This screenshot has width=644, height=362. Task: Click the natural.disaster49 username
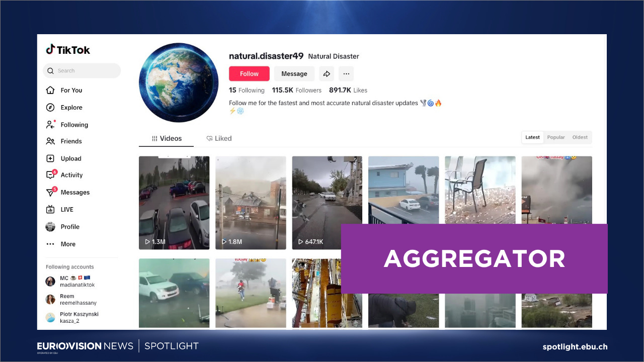pos(266,56)
